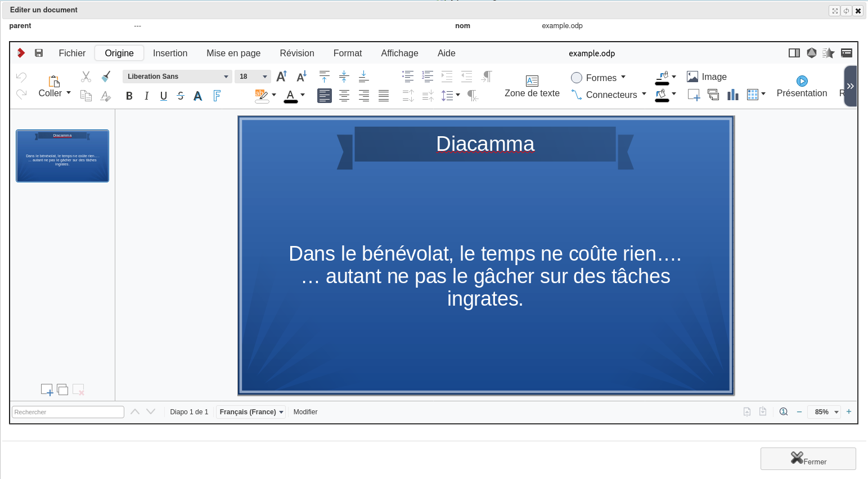Toggle italic formatting
868x479 pixels.
point(146,96)
